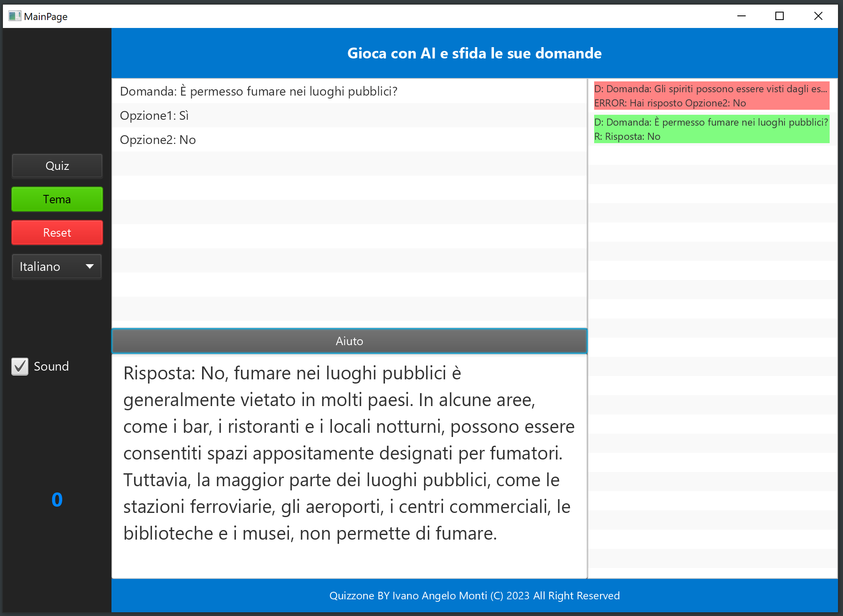Screen dimensions: 843x616
Task: Minimize the MainPage window
Action: tap(742, 16)
